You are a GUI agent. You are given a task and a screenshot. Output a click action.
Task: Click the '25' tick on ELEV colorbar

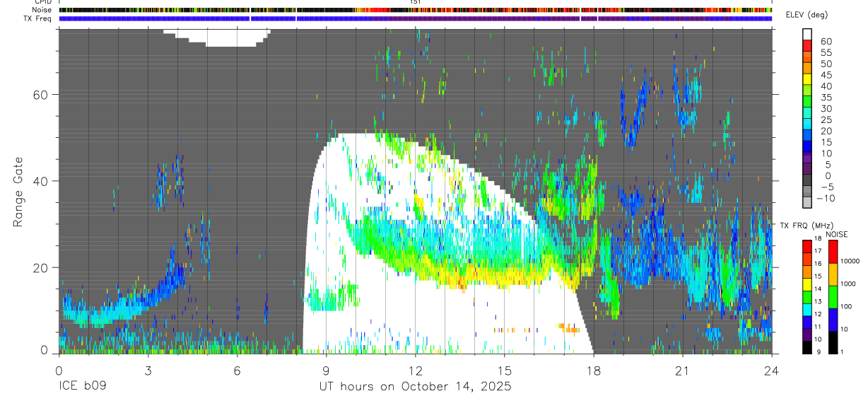tap(826, 120)
